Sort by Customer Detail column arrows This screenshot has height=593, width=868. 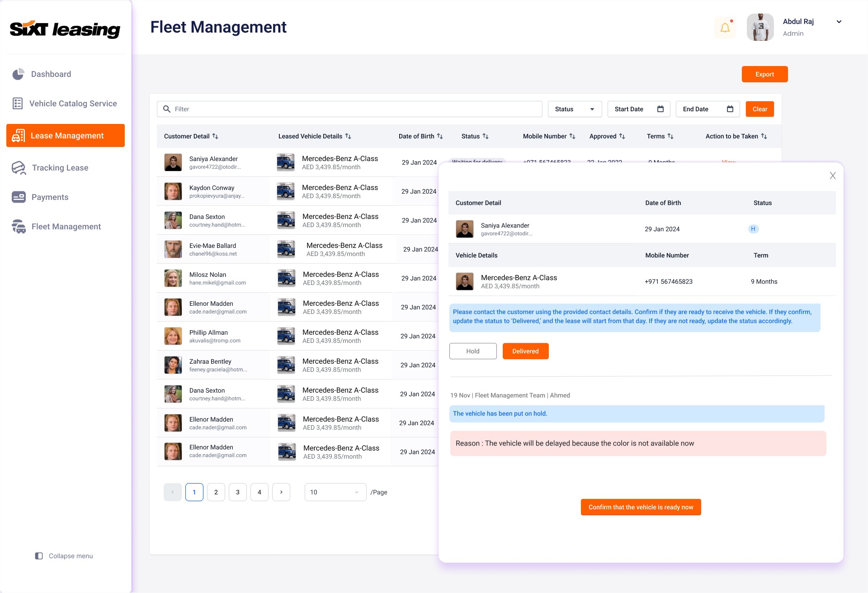pyautogui.click(x=215, y=136)
